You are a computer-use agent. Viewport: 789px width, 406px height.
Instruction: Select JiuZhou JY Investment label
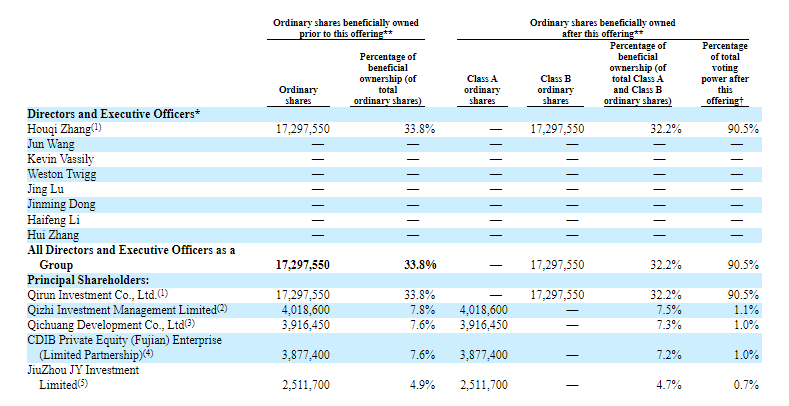pyautogui.click(x=83, y=370)
